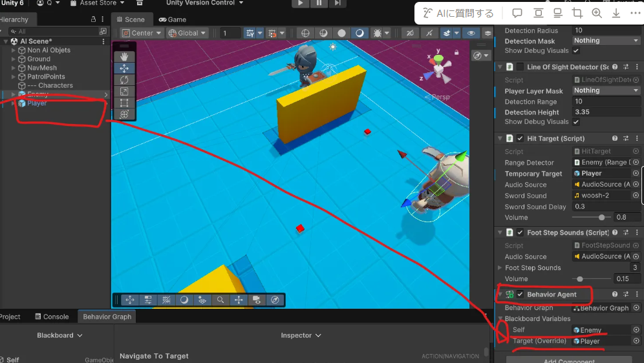Open the Player Layer Mask dropdown
Screen dimensions: 644x363
click(606, 91)
